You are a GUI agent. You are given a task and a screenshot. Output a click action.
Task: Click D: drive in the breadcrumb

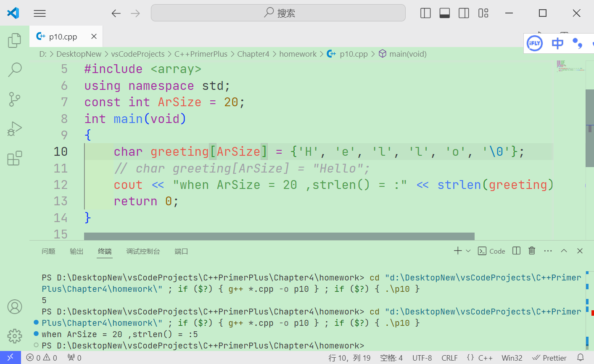pos(43,54)
